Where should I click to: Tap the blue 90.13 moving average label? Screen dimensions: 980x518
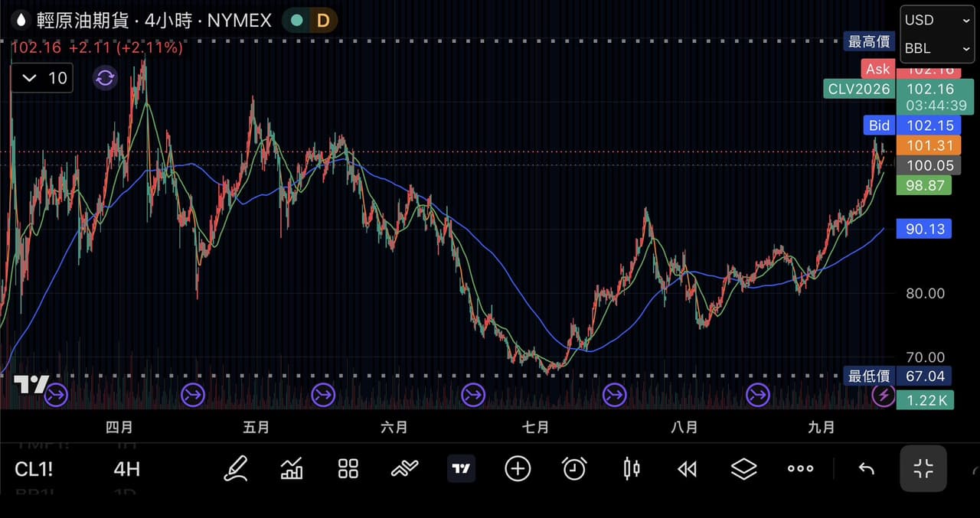point(924,229)
